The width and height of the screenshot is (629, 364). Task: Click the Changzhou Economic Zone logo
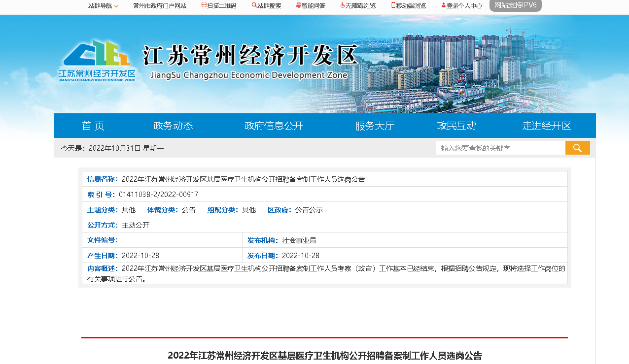pyautogui.click(x=97, y=61)
